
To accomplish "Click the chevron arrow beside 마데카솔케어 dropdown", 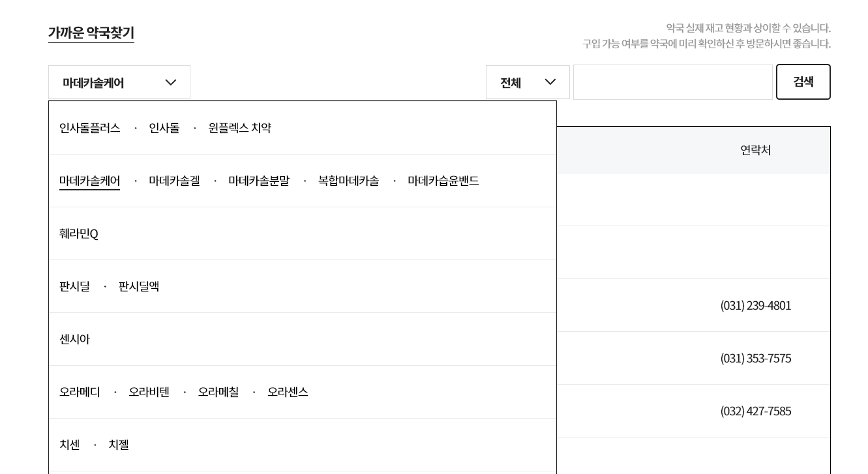I will pyautogui.click(x=171, y=82).
